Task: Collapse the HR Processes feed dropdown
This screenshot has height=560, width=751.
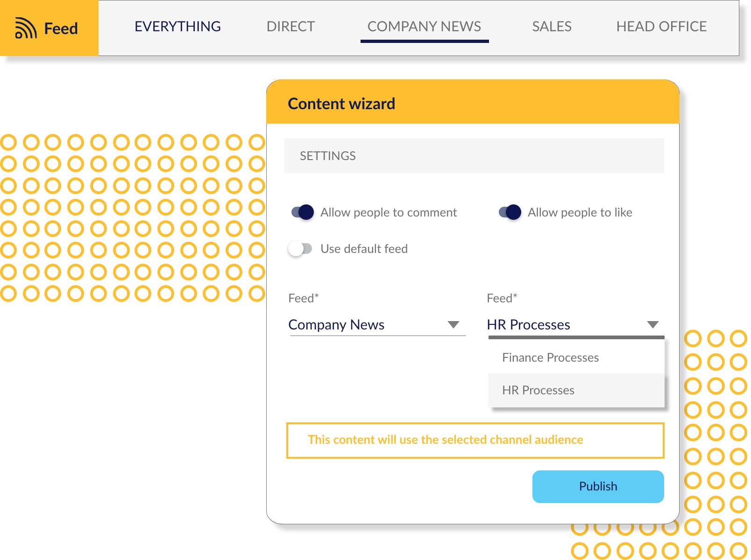Action: tap(575, 325)
